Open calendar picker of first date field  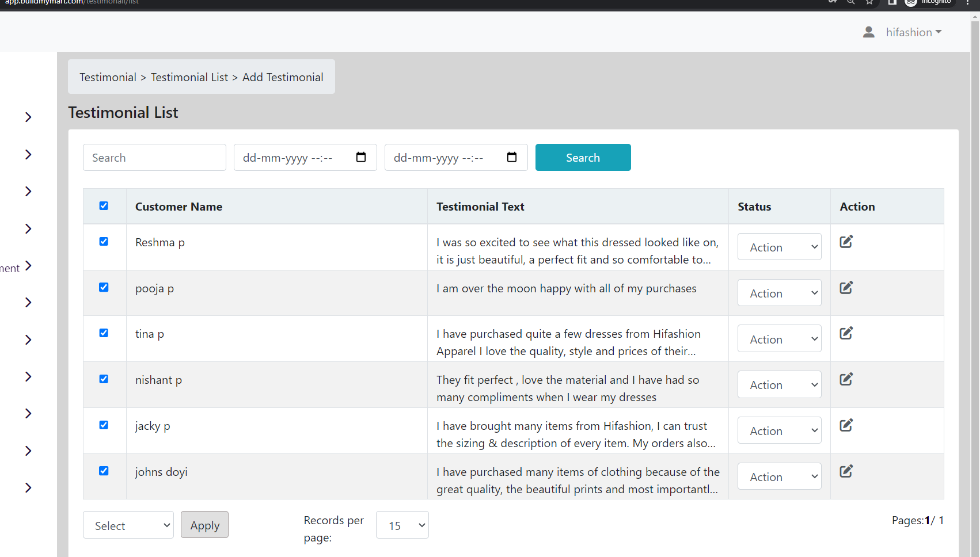pyautogui.click(x=361, y=157)
